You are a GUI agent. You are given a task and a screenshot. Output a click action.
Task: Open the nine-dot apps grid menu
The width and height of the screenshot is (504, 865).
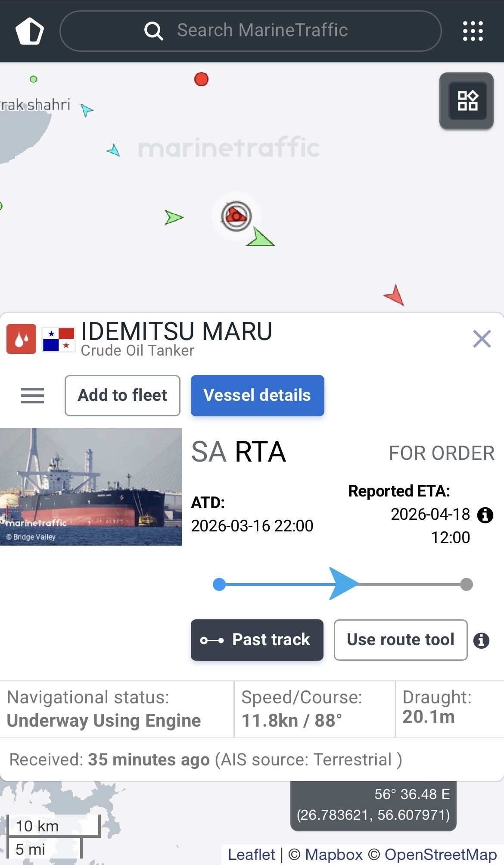(473, 31)
